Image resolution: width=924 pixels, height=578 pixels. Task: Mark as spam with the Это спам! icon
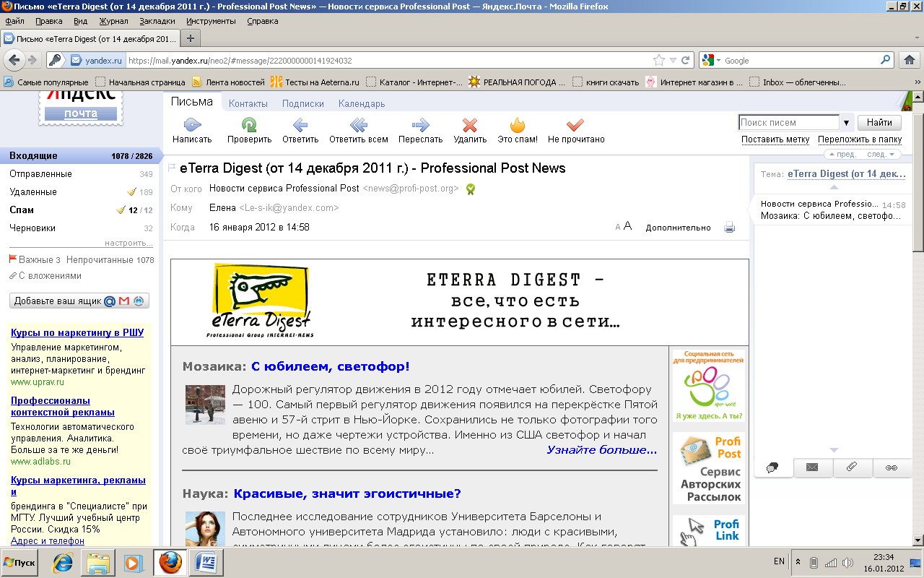click(x=518, y=124)
